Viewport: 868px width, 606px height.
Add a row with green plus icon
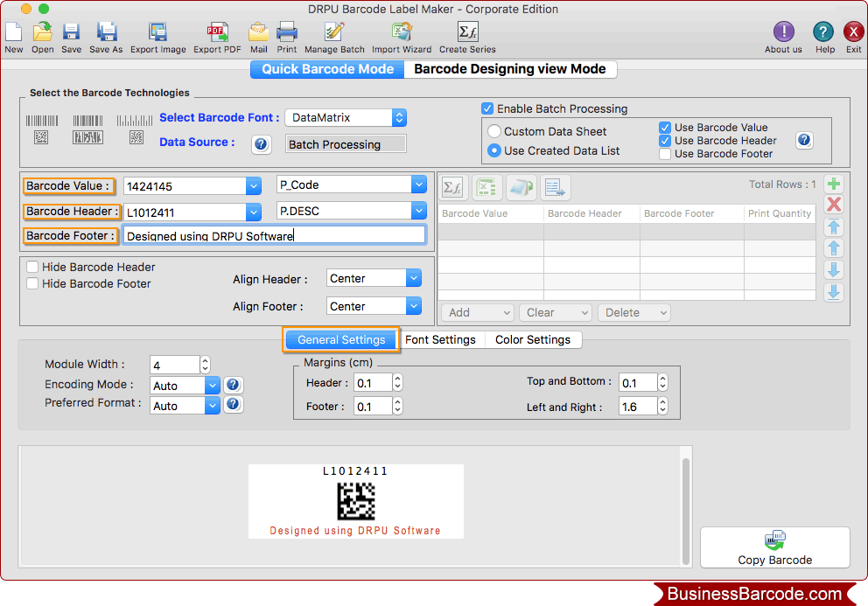pyautogui.click(x=834, y=184)
